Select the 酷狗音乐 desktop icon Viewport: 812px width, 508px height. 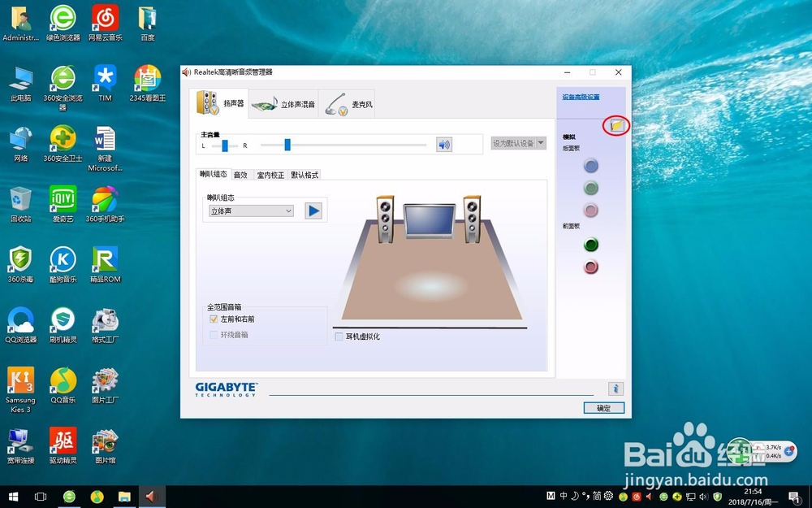pos(63,265)
